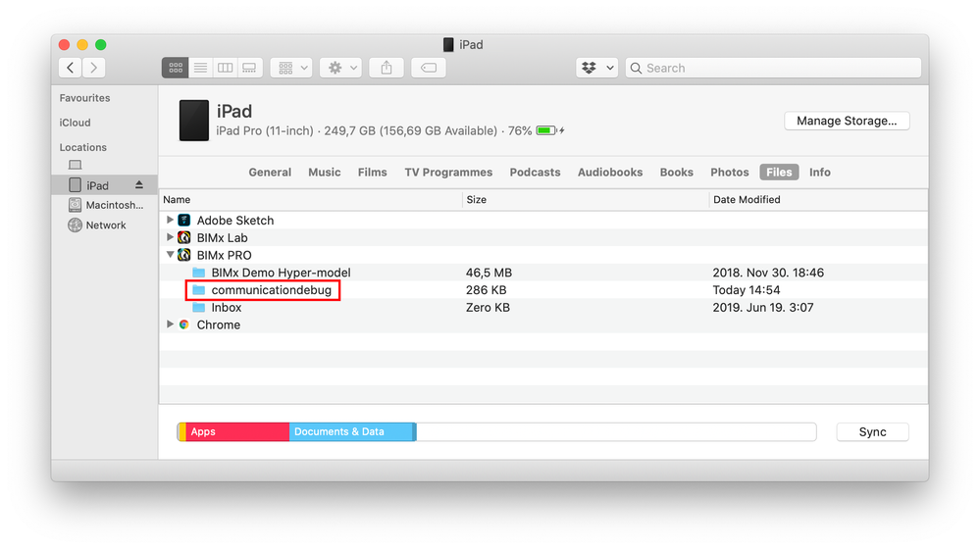The height and width of the screenshot is (549, 980).
Task: Open the Dropbox toolbar menu
Action: pos(596,68)
